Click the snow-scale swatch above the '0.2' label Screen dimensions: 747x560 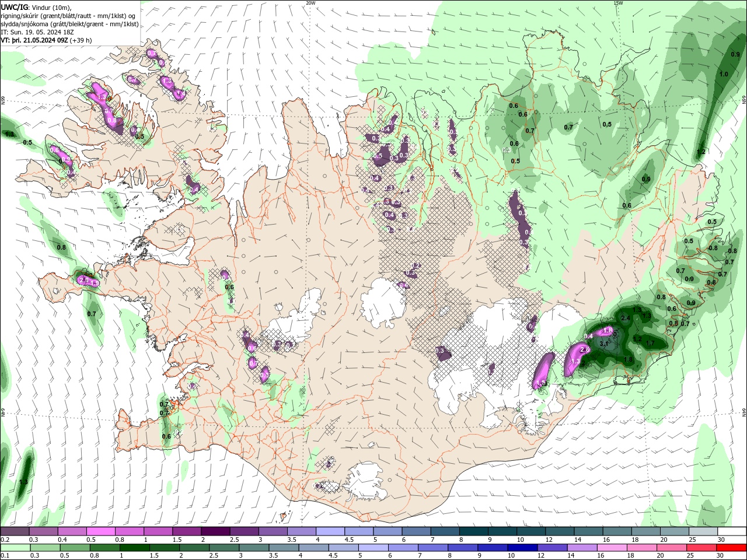pyautogui.click(x=15, y=531)
